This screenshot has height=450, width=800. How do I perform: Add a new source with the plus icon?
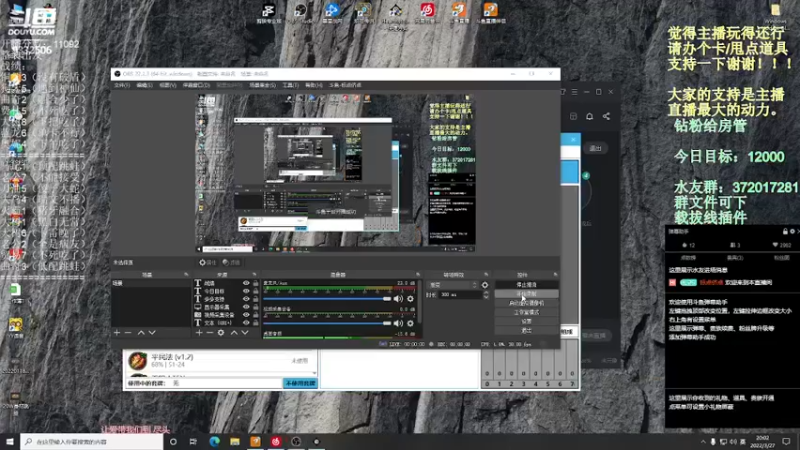pos(199,333)
